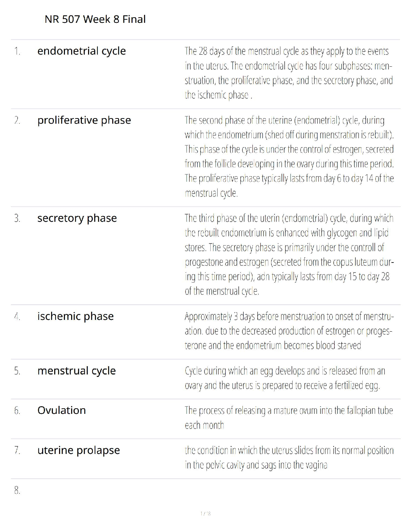Screen dimensions: 411x532
Task: Select the secretory phase definition paragraph
Action: pyautogui.click(x=289, y=255)
